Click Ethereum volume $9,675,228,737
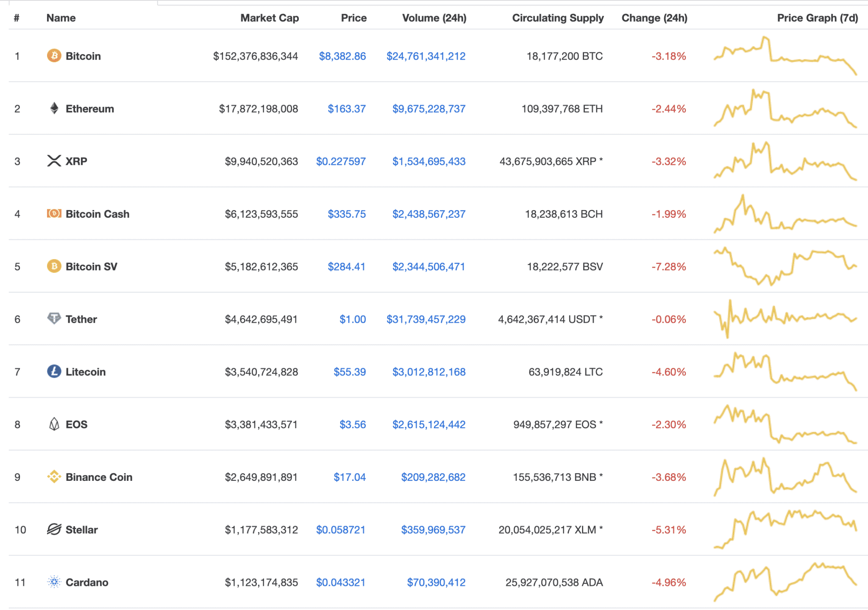The height and width of the screenshot is (610, 868). click(x=429, y=109)
